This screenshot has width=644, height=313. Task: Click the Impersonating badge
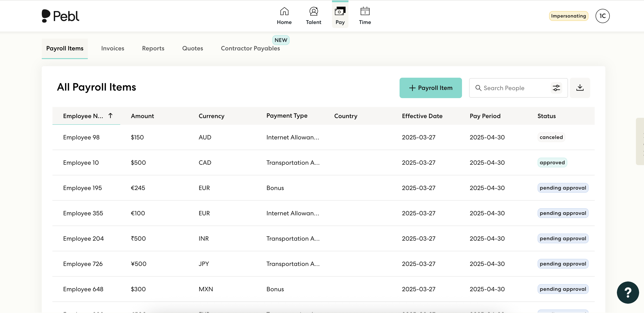coord(568,16)
